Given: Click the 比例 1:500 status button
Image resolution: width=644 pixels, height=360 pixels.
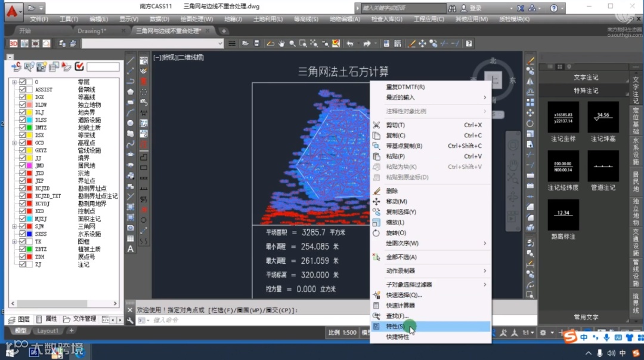Looking at the screenshot, I should [x=342, y=333].
